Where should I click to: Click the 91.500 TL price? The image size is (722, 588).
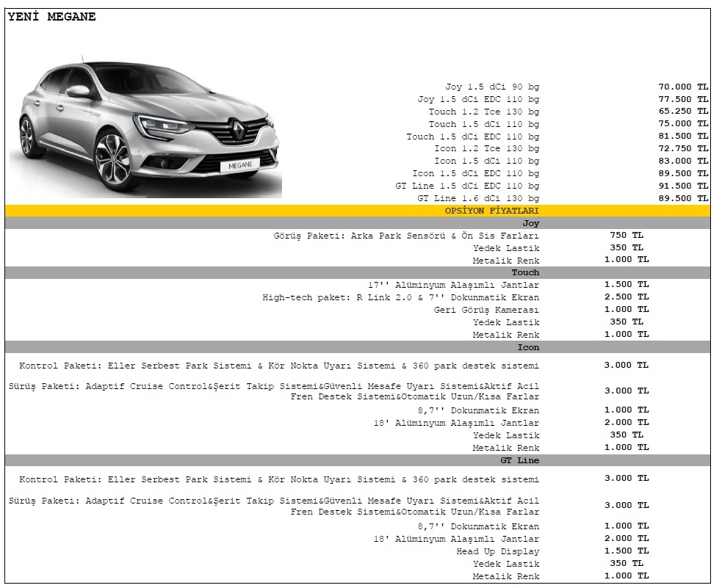(x=683, y=186)
